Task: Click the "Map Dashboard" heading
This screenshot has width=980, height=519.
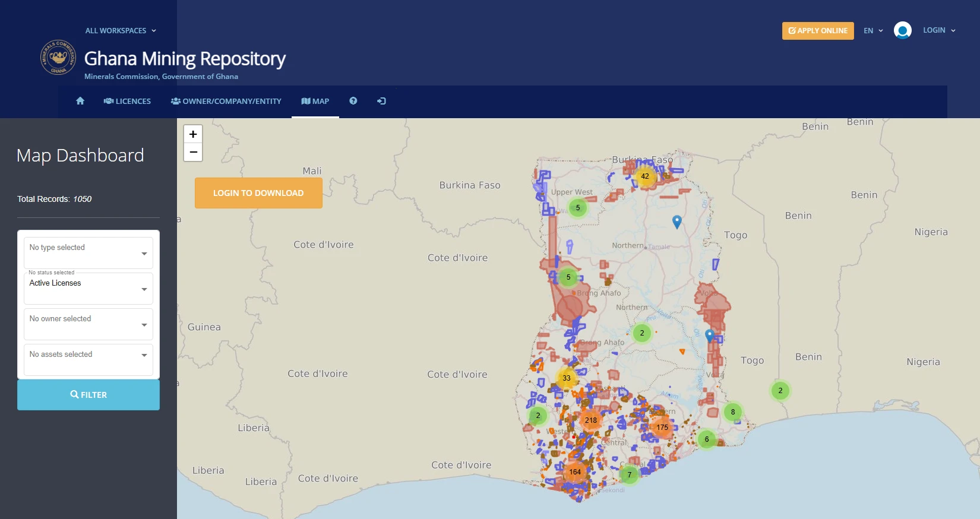Action: 80,156
